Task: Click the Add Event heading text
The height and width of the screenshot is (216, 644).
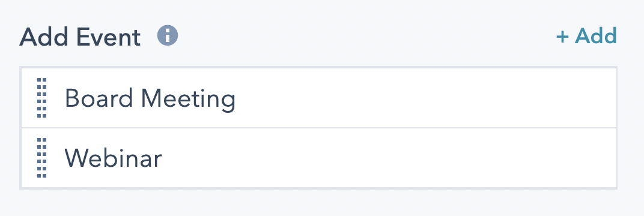Action: click(80, 37)
